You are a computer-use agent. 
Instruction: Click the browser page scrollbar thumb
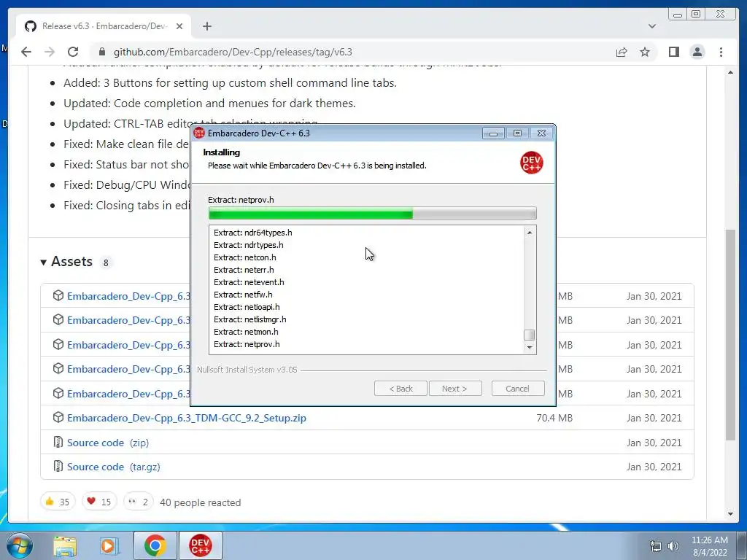pos(730,335)
